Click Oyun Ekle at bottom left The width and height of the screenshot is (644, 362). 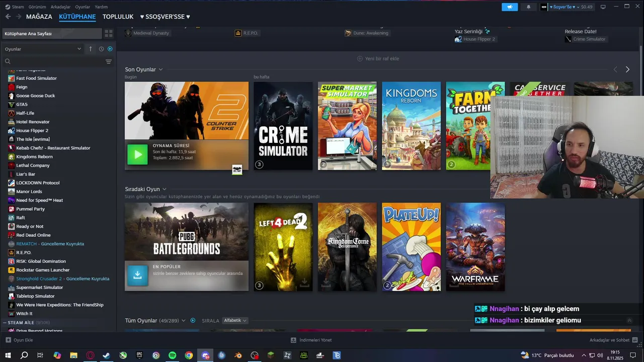pyautogui.click(x=19, y=340)
